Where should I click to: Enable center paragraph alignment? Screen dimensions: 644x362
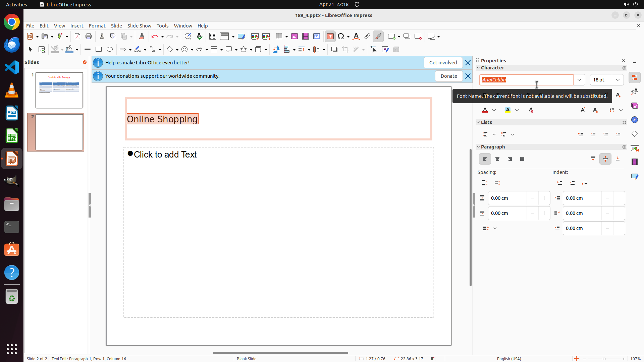pos(497,159)
